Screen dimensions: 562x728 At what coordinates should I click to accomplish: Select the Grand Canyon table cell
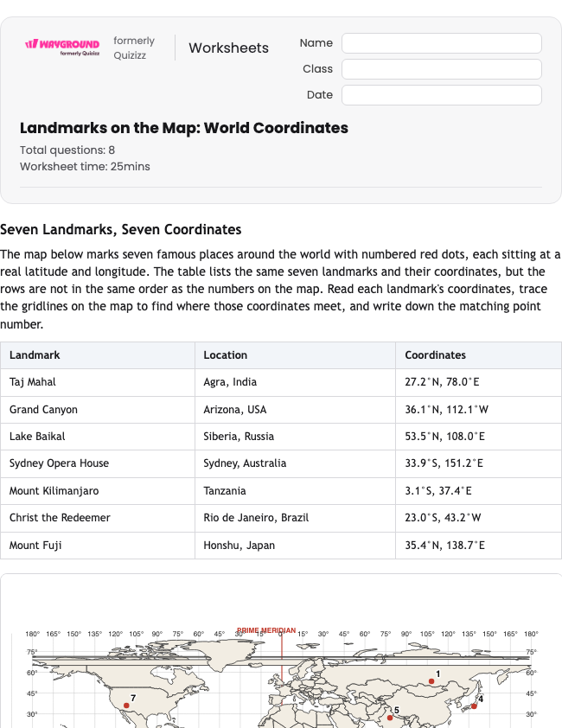click(98, 410)
